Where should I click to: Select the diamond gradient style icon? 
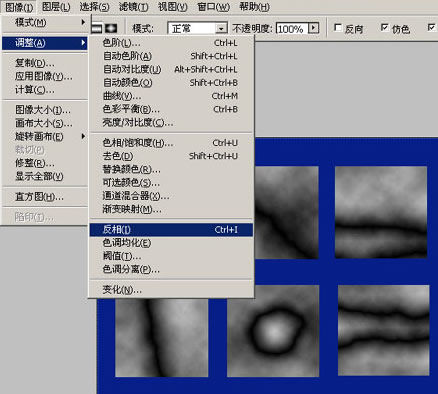coord(111,28)
